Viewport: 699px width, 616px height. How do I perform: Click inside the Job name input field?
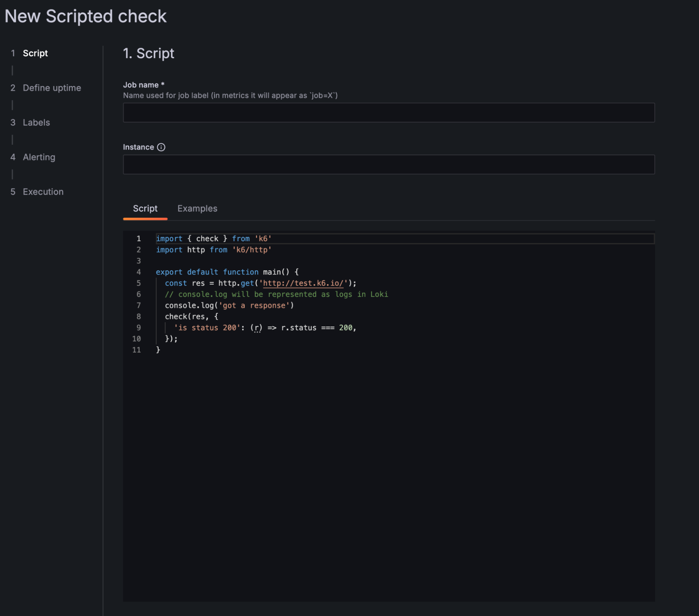click(x=388, y=112)
